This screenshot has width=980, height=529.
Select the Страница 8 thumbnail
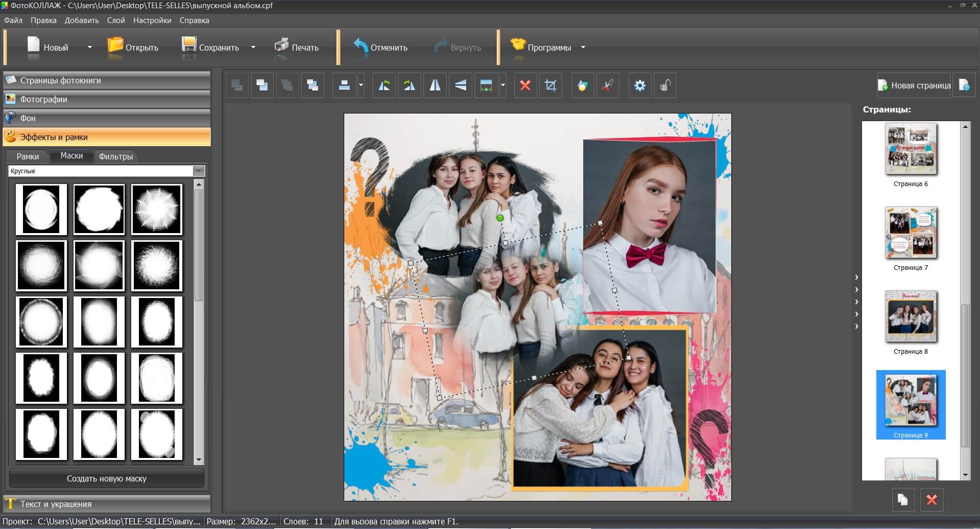point(911,317)
